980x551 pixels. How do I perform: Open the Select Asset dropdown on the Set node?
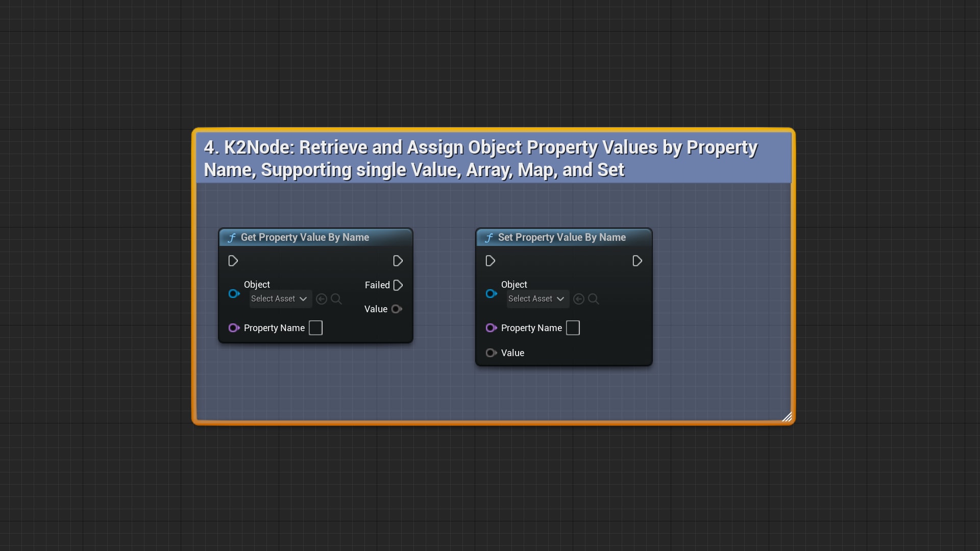click(x=536, y=299)
